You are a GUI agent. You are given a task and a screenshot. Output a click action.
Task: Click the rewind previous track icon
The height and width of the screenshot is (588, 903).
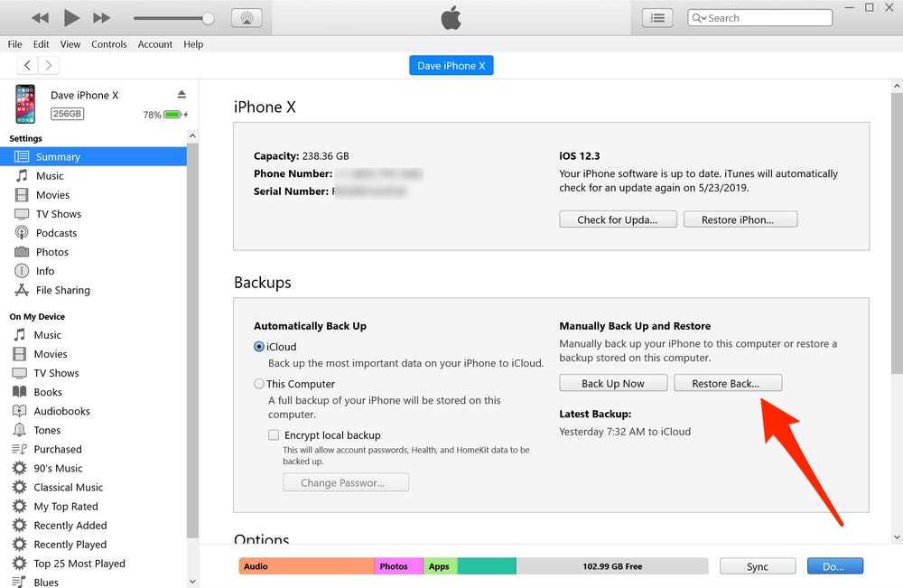[x=40, y=18]
